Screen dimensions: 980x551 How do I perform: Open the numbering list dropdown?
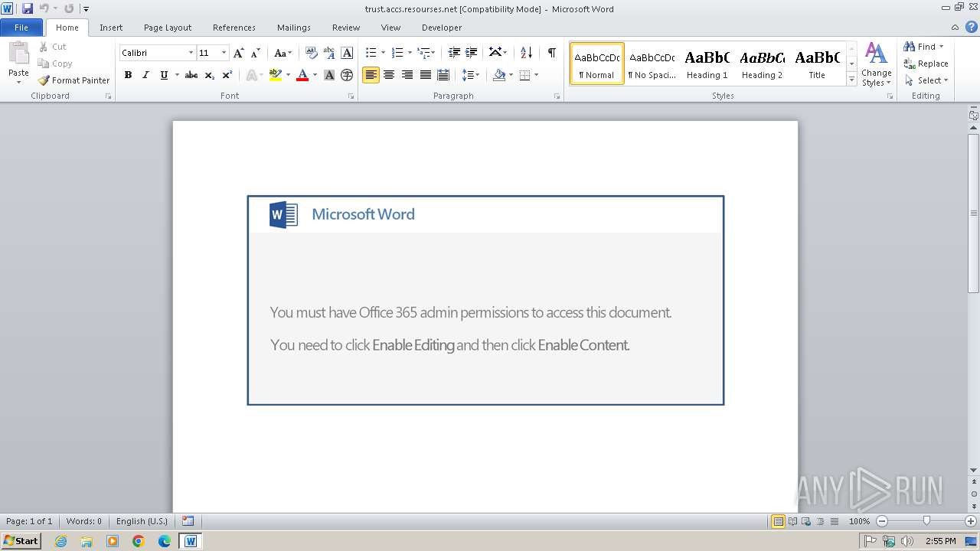tap(410, 53)
